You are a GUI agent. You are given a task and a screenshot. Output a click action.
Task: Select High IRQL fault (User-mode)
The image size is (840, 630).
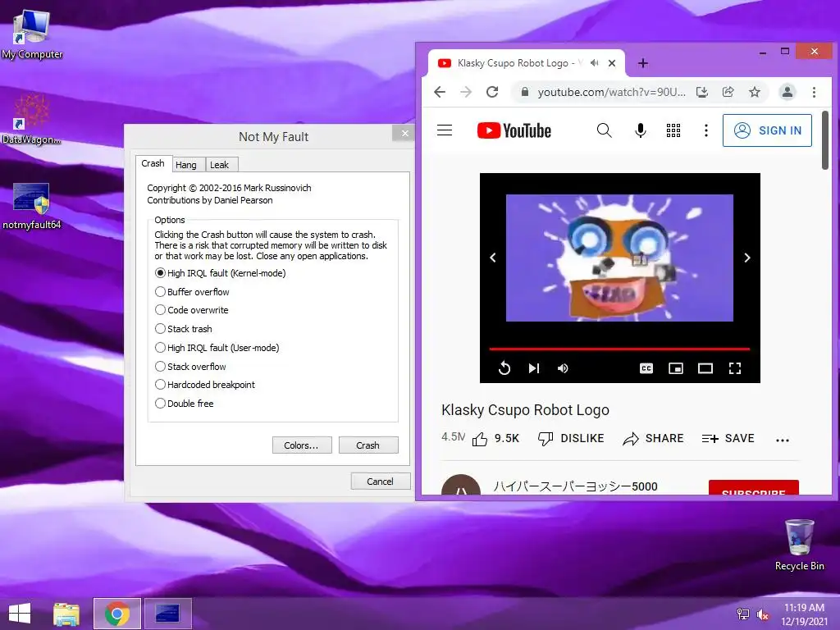217,348
